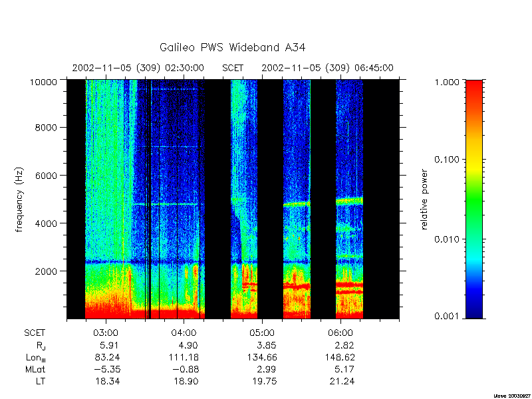Click MLat value -5.35
Screen dimensions: 532x399
[x=106, y=370]
